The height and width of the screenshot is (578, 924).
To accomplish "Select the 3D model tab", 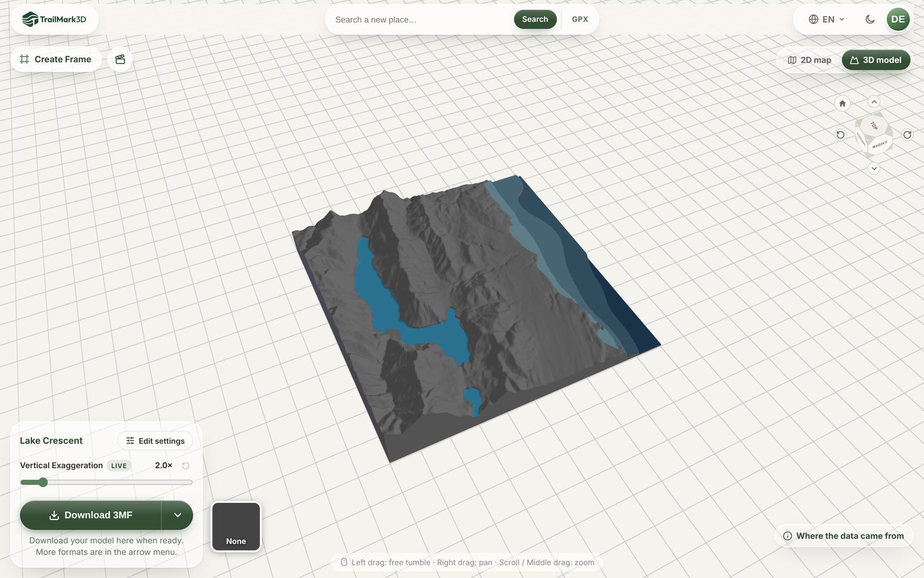I will coord(876,60).
